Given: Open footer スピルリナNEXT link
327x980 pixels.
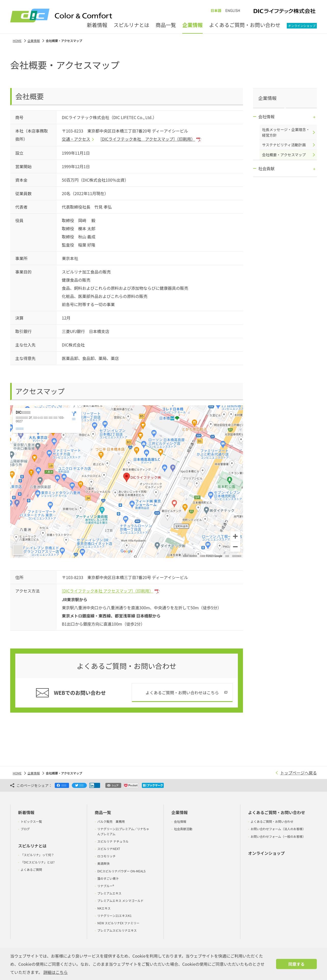Looking at the screenshot, I should (x=108, y=849).
